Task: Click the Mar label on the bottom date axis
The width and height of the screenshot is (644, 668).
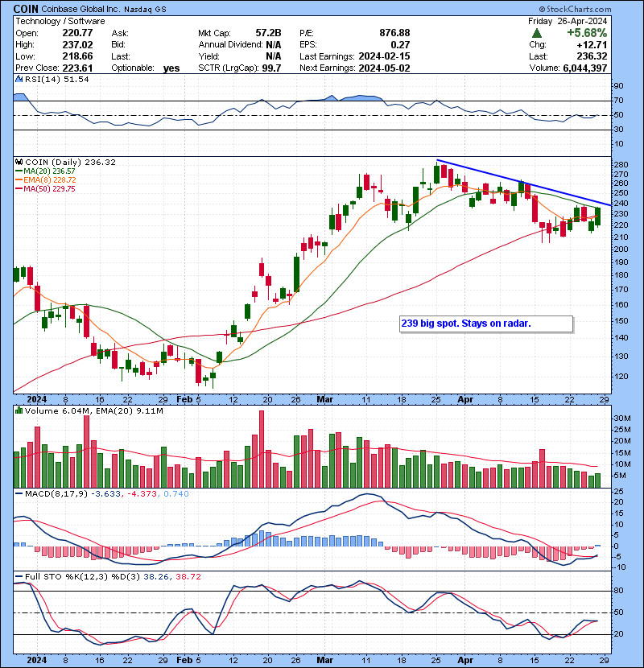Action: 324,660
